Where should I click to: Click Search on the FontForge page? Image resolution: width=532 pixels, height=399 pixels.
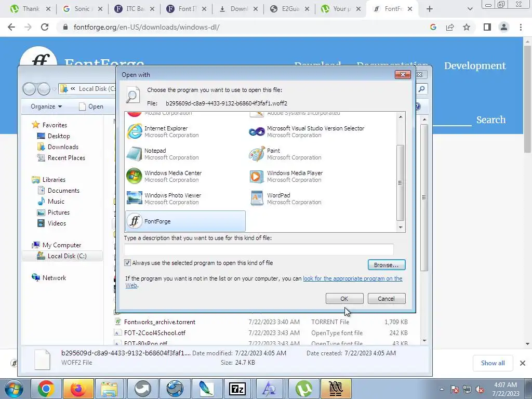click(x=490, y=120)
